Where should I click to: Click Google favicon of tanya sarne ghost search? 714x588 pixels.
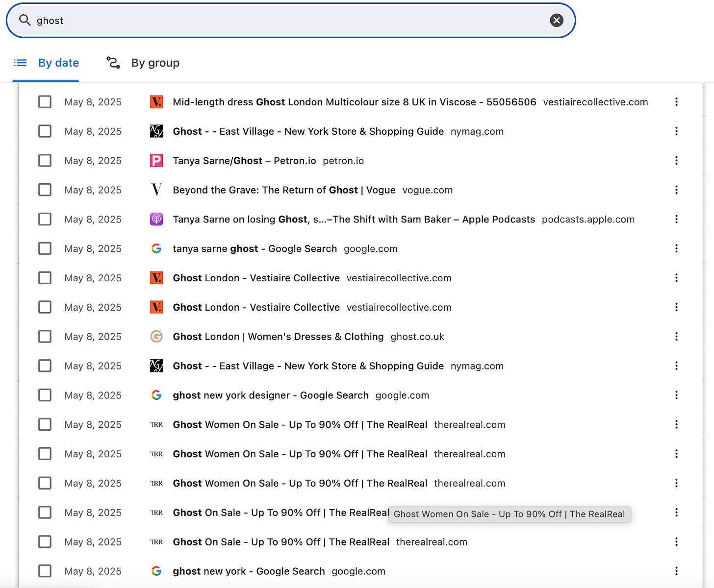(x=156, y=248)
